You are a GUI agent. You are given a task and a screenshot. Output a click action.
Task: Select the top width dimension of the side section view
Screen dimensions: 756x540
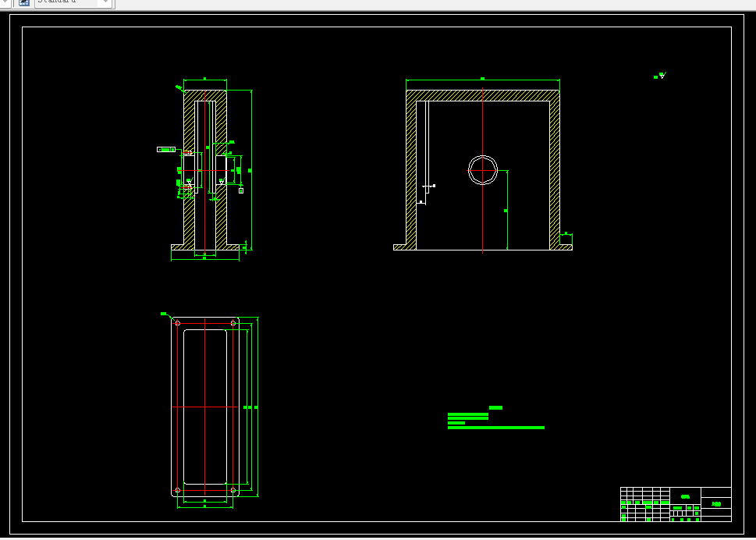pyautogui.click(x=205, y=80)
